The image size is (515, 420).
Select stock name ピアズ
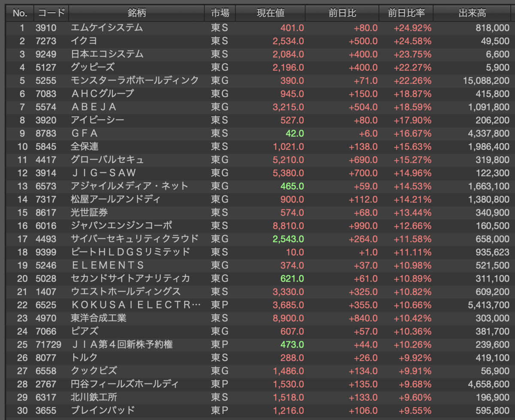[84, 331]
